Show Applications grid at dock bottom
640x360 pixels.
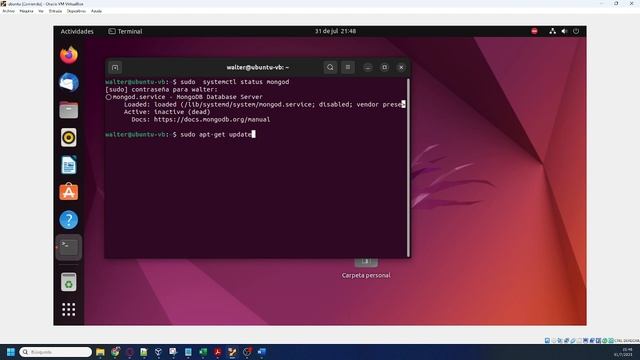tap(69, 309)
